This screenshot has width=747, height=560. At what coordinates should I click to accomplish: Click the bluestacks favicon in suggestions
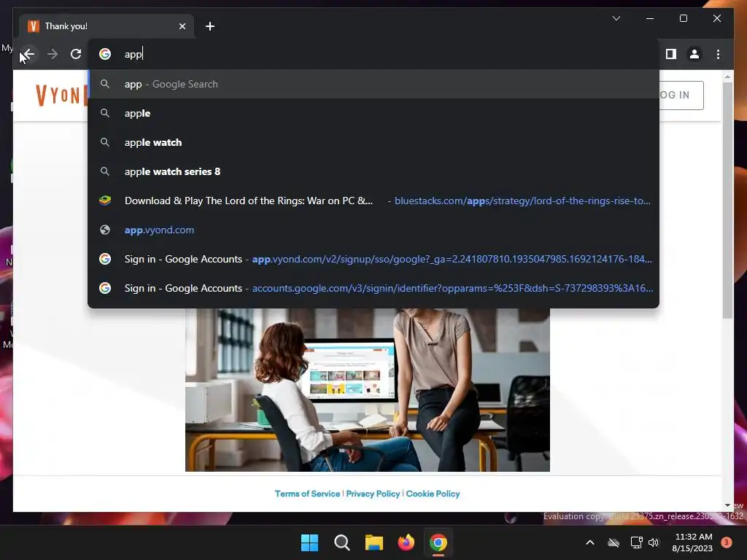[105, 201]
